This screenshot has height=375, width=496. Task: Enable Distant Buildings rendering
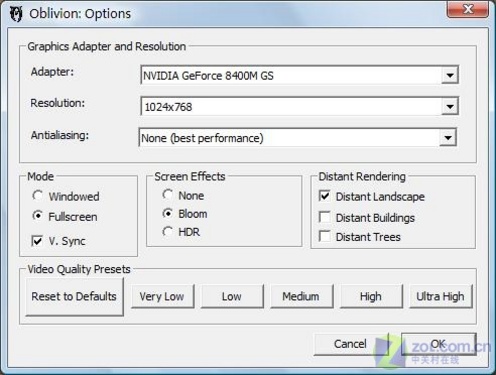tap(367, 217)
